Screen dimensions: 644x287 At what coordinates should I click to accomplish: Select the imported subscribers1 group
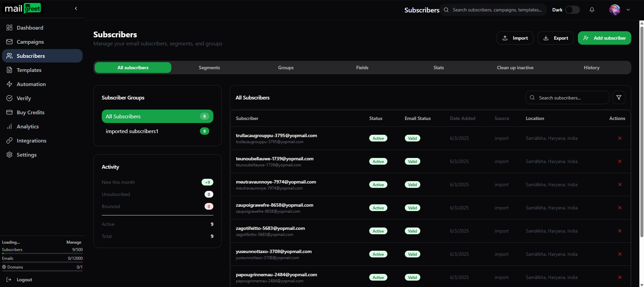coord(158,131)
